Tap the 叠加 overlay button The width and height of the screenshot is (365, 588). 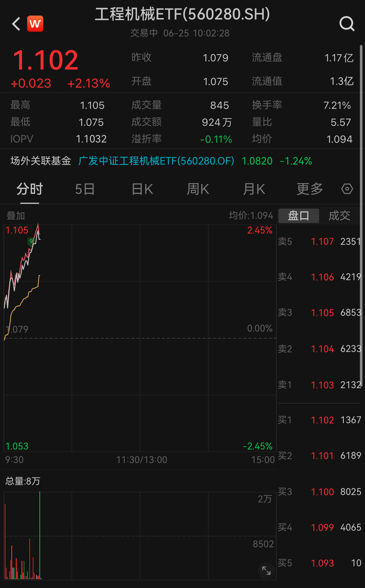tap(16, 216)
